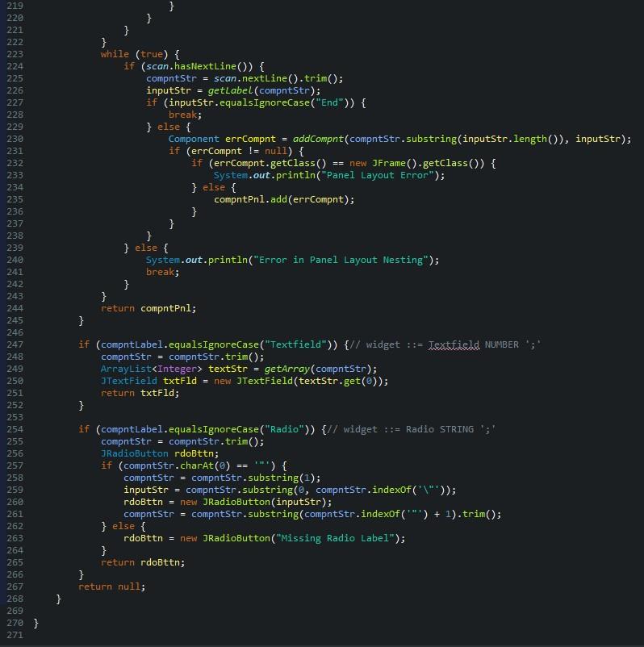This screenshot has width=644, height=647.
Task: Click the 'getArray' method call on line 249
Action: (286, 369)
